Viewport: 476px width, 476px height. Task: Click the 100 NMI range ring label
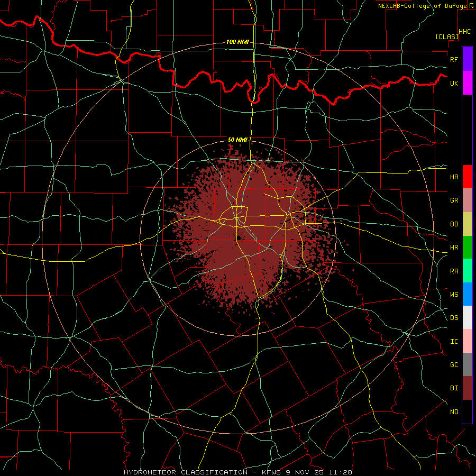pos(237,42)
